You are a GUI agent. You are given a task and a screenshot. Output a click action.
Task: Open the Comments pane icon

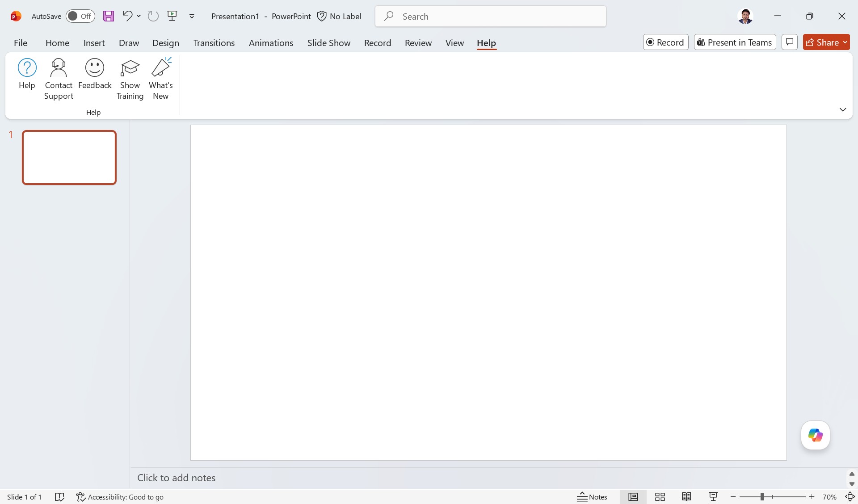[x=790, y=42]
